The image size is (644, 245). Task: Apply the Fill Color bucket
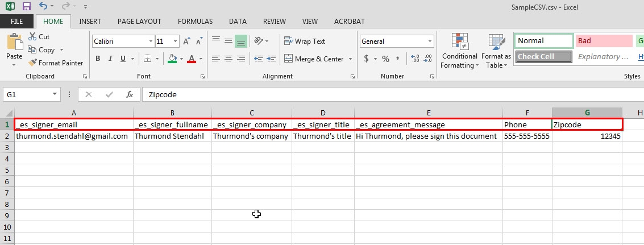(x=172, y=59)
